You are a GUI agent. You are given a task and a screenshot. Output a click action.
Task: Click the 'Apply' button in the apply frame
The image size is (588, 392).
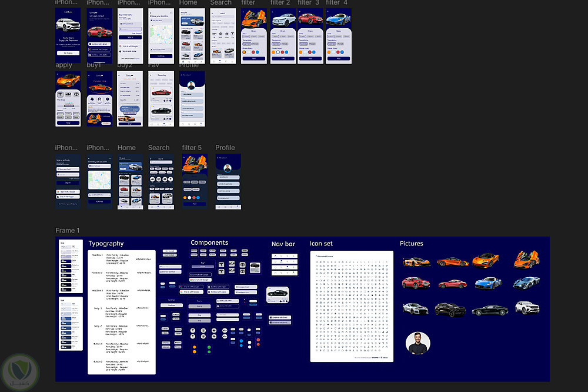tap(68, 123)
